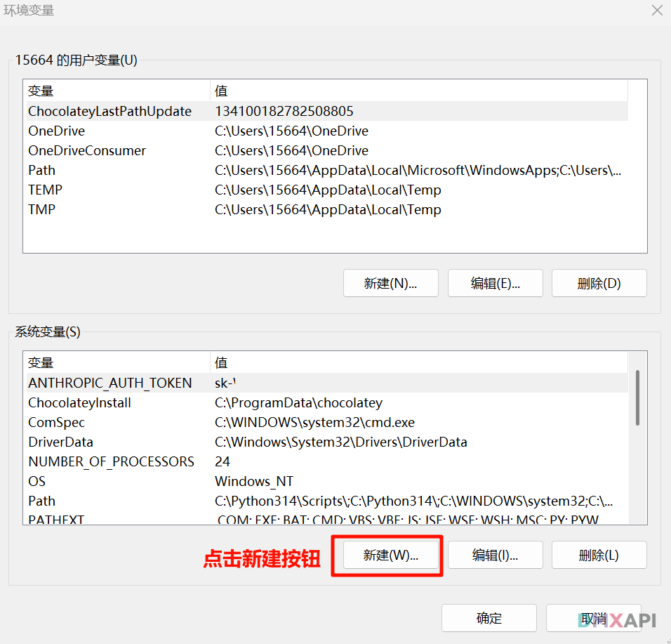Select the ComSpec system variable row
Screen dimensions: 671x644
[x=56, y=422]
